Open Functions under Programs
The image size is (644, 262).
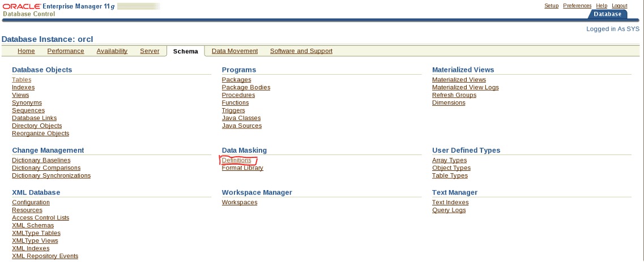[235, 102]
